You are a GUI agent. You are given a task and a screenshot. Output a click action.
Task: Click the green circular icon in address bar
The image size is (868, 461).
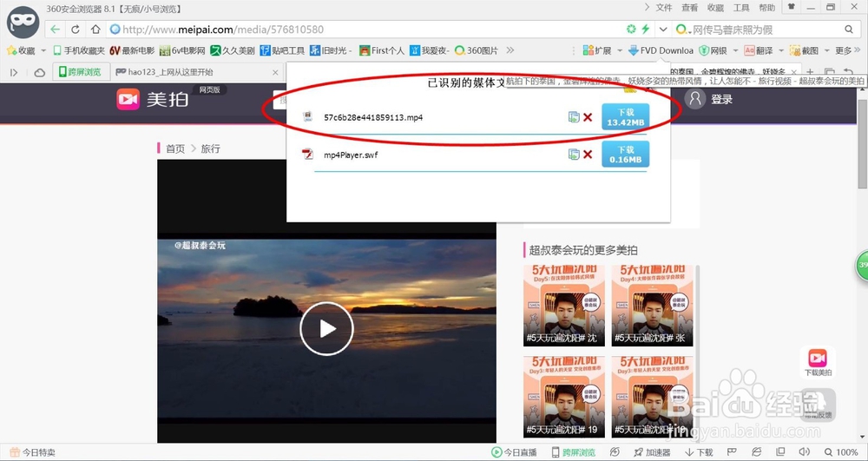[x=631, y=30]
